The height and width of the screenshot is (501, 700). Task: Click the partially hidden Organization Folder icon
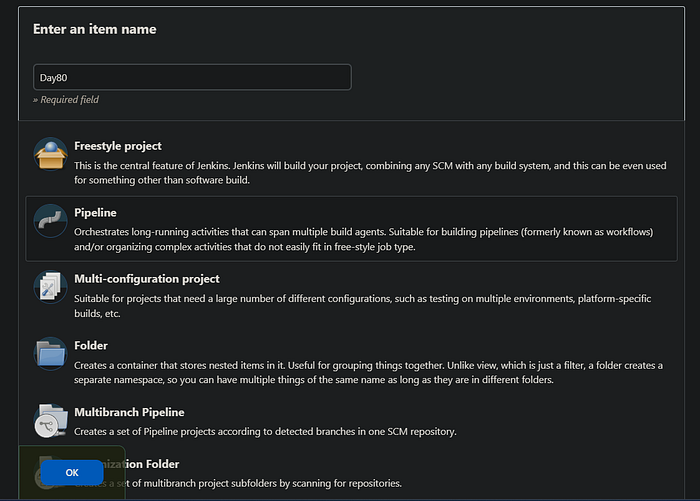click(x=38, y=475)
